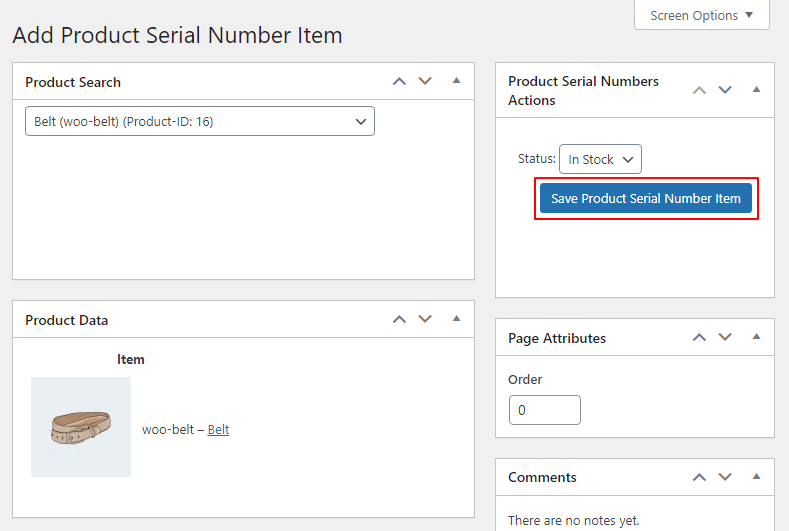Click the Order number input field
Image resolution: width=789 pixels, height=531 pixels.
(544, 410)
